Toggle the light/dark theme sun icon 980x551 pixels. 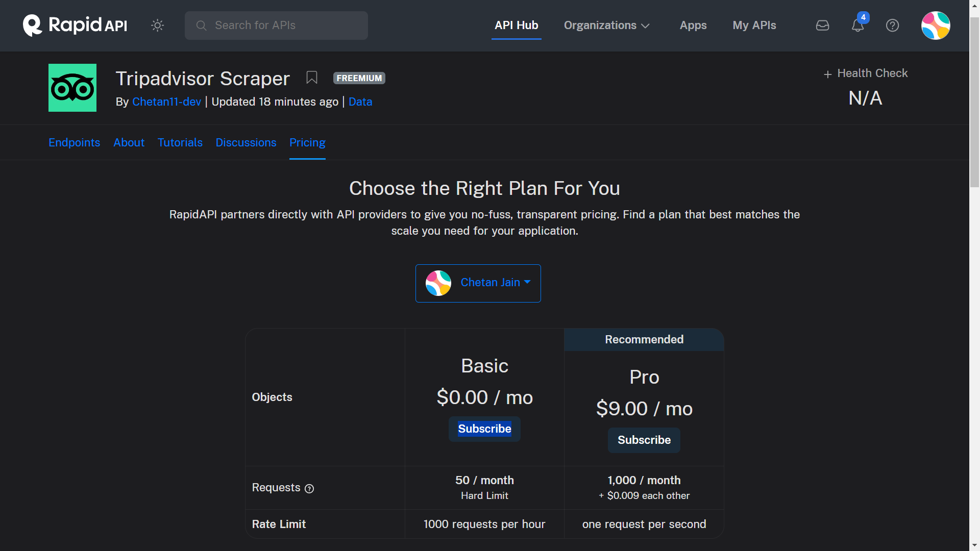(x=157, y=25)
